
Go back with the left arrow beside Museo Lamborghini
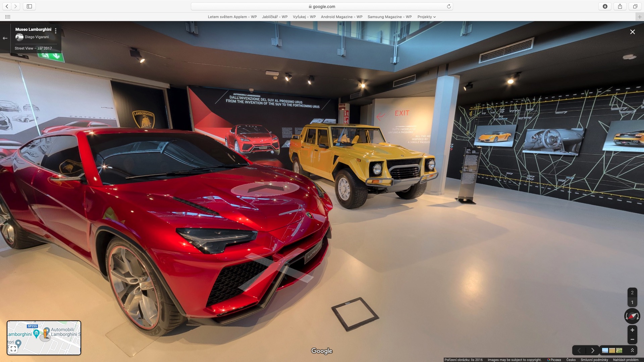(x=5, y=38)
